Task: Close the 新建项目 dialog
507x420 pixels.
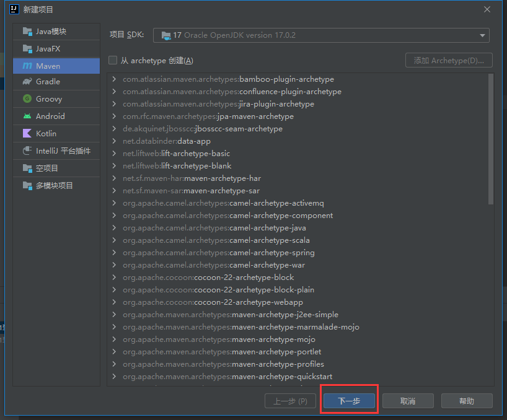Action: click(487, 9)
